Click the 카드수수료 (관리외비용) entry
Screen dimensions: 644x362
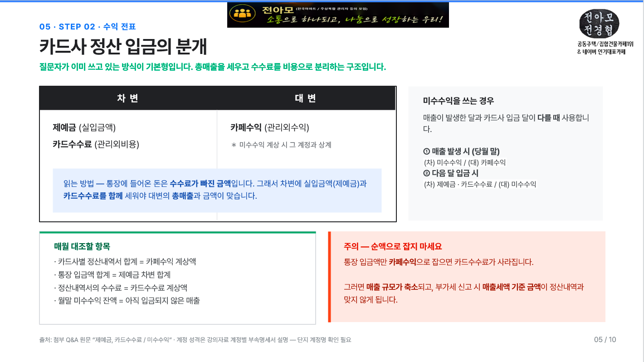coord(96,144)
